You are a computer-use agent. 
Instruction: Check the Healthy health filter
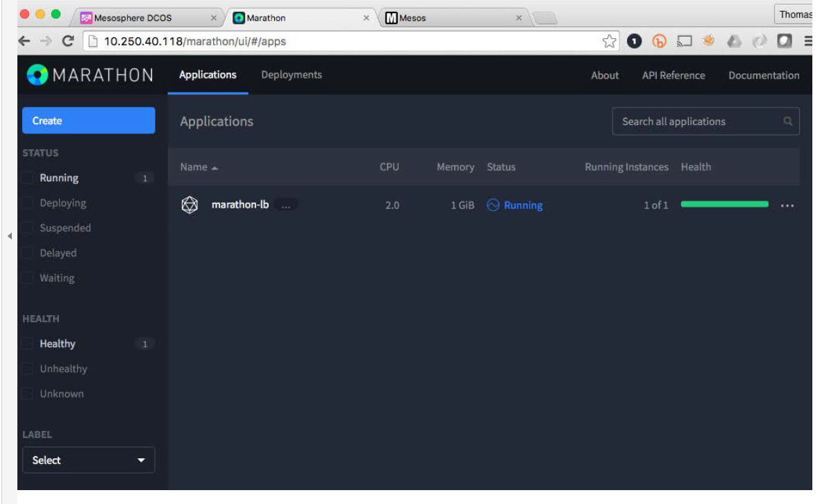(28, 344)
